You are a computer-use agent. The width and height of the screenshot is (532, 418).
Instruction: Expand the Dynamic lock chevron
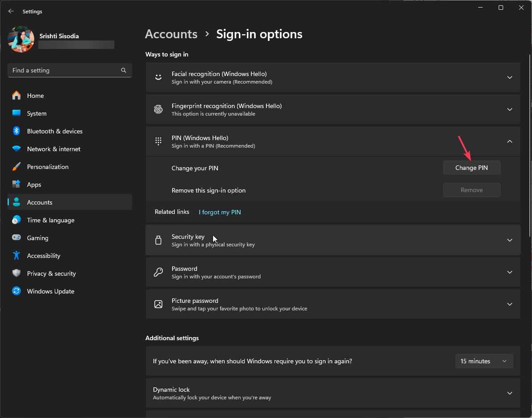pos(510,393)
